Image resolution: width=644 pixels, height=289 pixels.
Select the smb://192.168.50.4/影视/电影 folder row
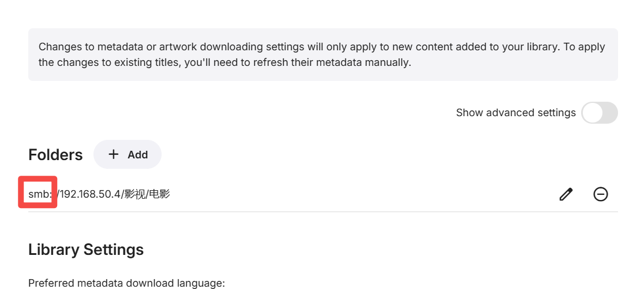coord(323,194)
